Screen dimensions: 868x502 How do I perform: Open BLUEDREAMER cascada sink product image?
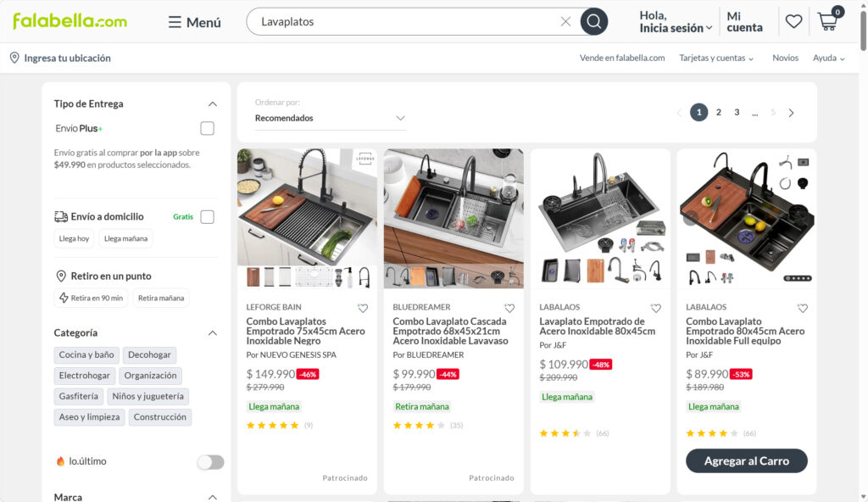453,218
